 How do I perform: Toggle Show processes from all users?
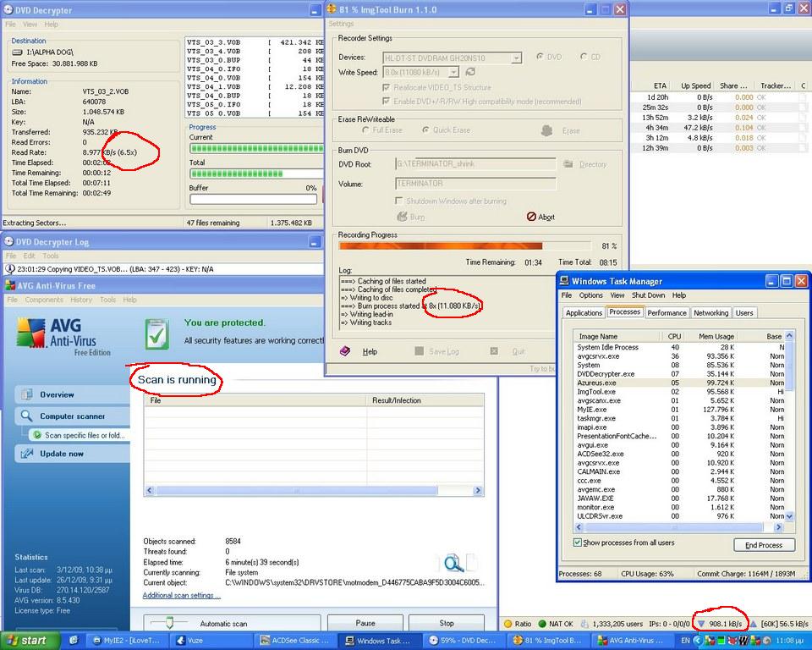point(578,543)
